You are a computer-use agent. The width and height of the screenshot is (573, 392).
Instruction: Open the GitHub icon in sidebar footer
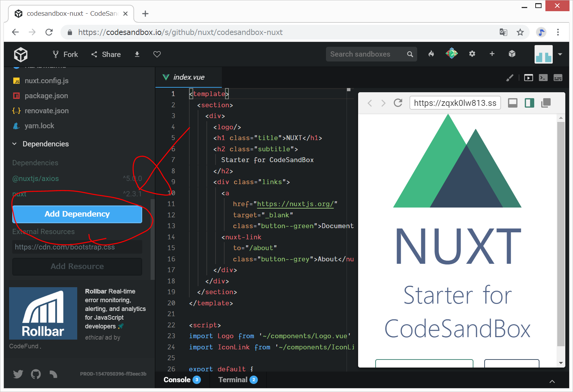pyautogui.click(x=36, y=374)
